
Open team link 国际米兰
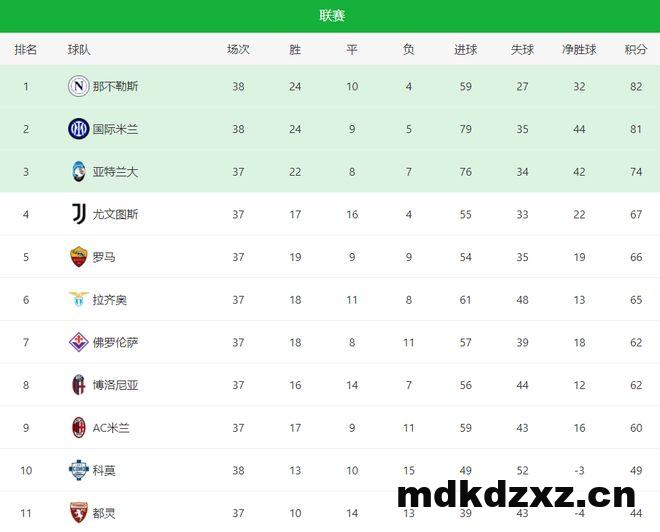(115, 129)
